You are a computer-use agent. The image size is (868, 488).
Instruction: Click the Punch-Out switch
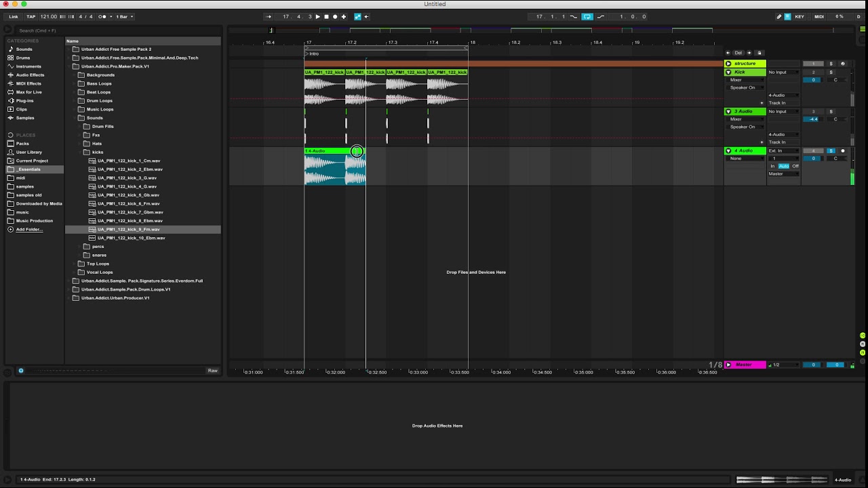click(601, 16)
